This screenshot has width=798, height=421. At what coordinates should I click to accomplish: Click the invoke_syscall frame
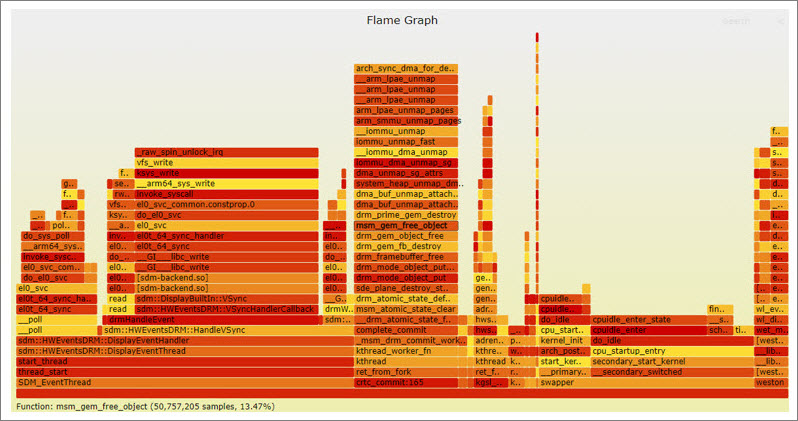[226, 194]
